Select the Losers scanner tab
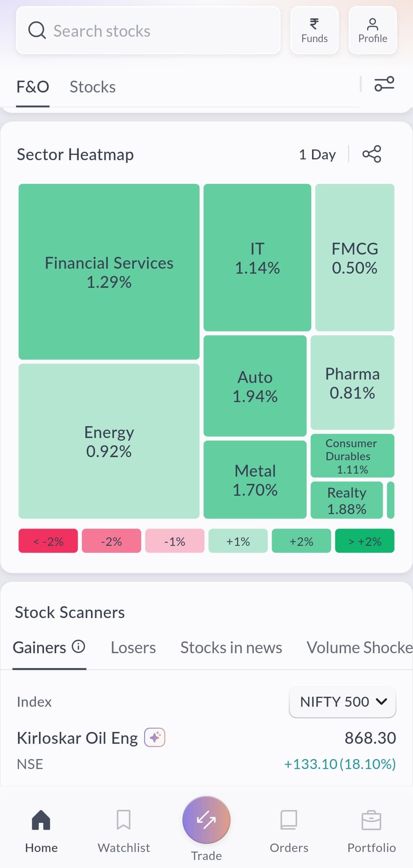This screenshot has width=413, height=868. (133, 647)
